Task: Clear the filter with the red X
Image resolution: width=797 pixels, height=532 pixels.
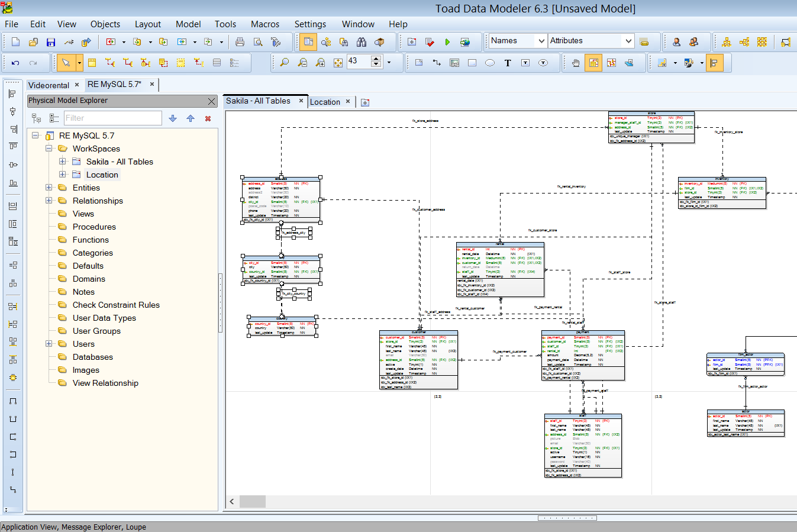Action: (x=208, y=118)
